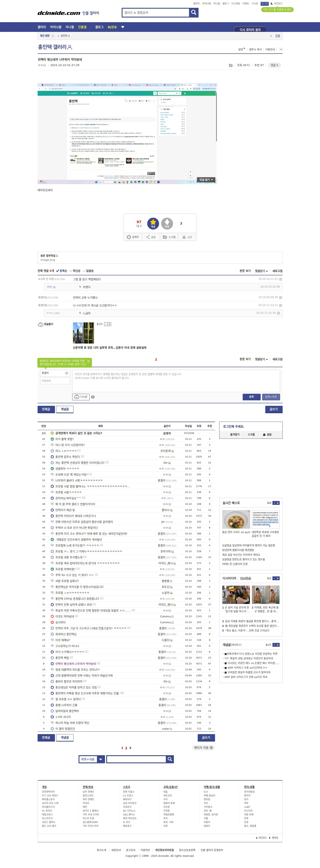Click the bottom search magnifier icon
Viewport: 320px width, 868px height.
pos(170,759)
